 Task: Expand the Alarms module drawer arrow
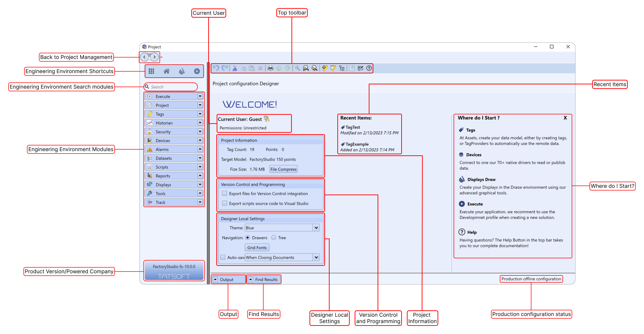200,149
